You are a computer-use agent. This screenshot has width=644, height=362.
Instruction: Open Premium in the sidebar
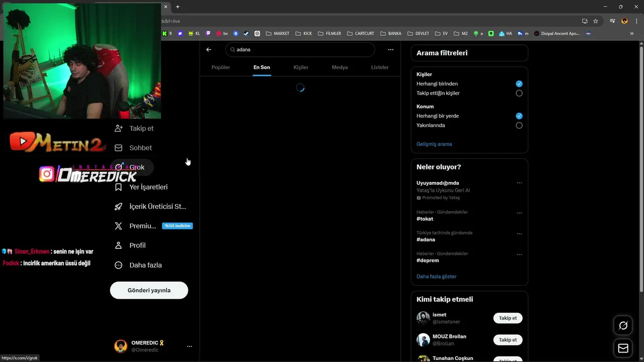pos(135,226)
